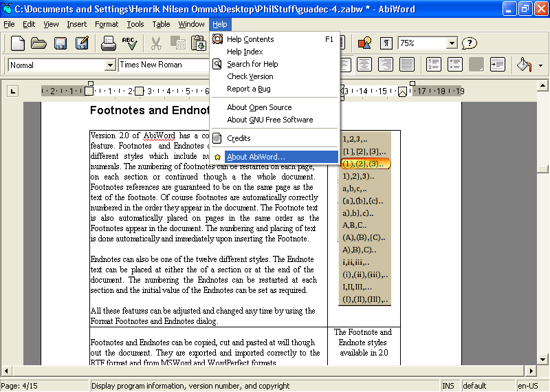Print the document via printer icon
Image resolution: width=550 pixels, height=392 pixels.
(108, 43)
